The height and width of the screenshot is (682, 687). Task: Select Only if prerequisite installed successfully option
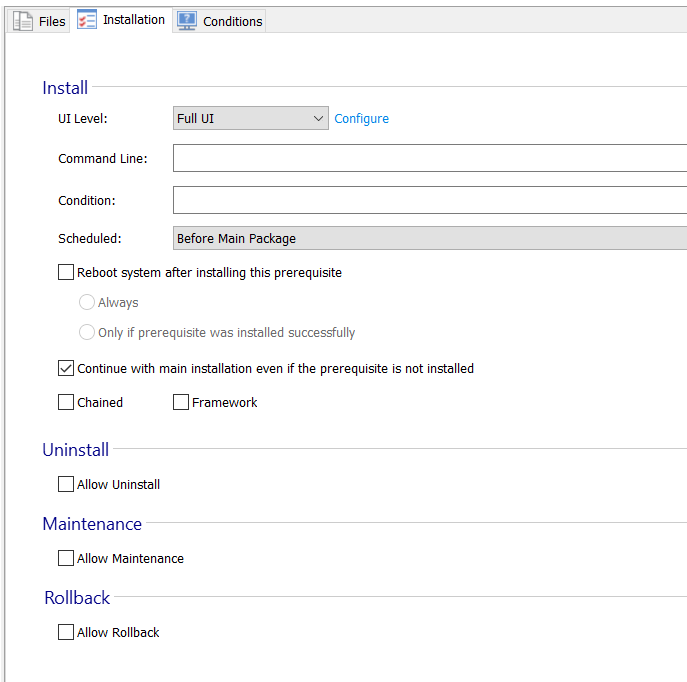click(x=87, y=332)
